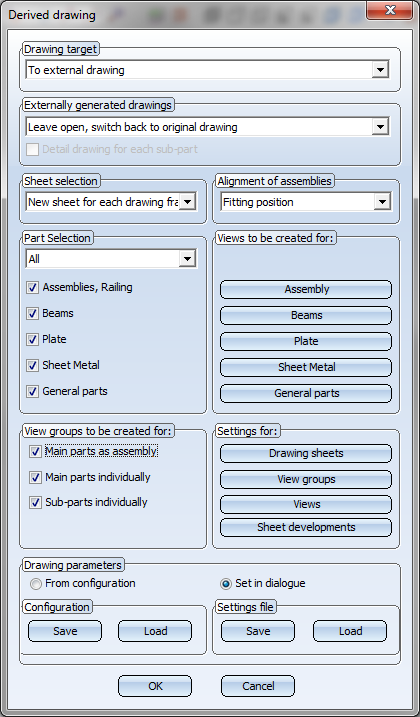The width and height of the screenshot is (420, 717).
Task: Select the From configuration radio button
Action: 35,584
